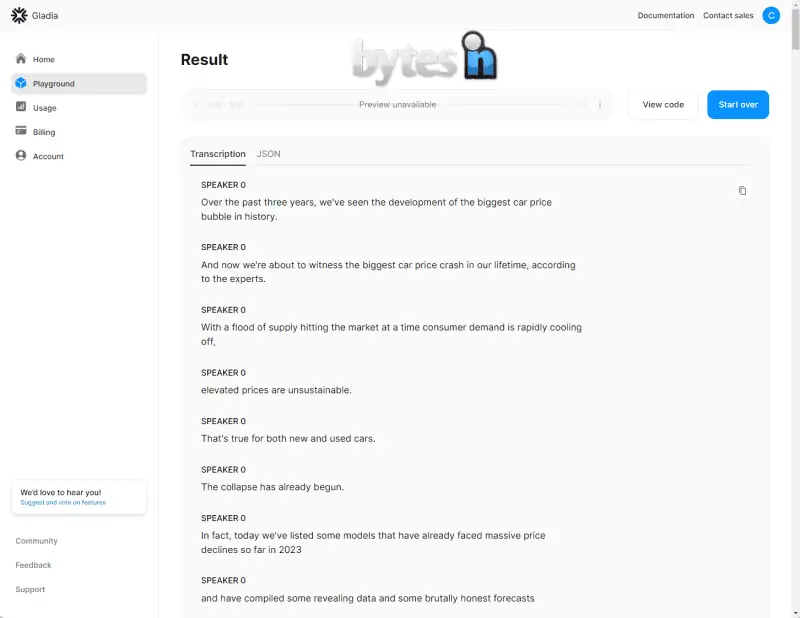800x618 pixels.
Task: Open Suggest and vote on features
Action: pos(63,503)
